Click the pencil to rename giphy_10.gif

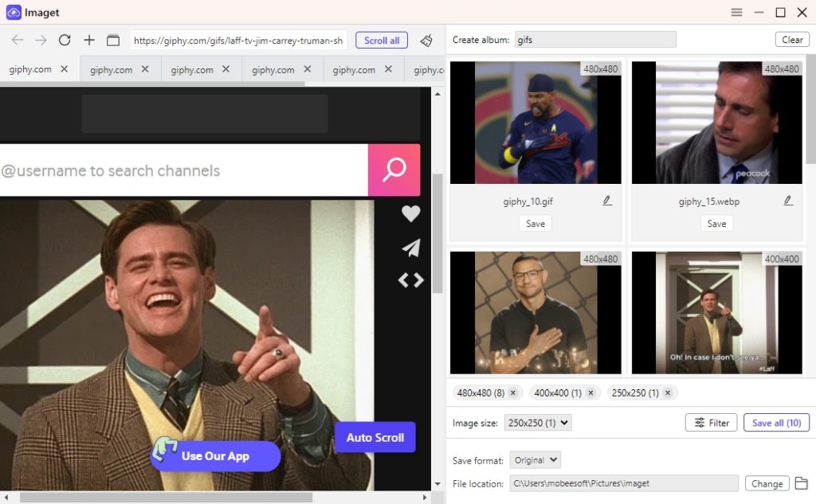606,201
